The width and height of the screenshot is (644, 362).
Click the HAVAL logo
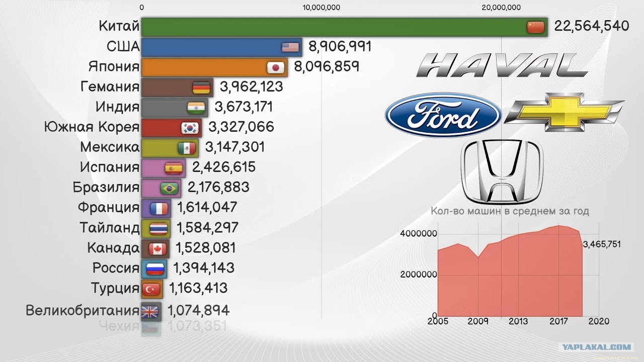(x=502, y=65)
